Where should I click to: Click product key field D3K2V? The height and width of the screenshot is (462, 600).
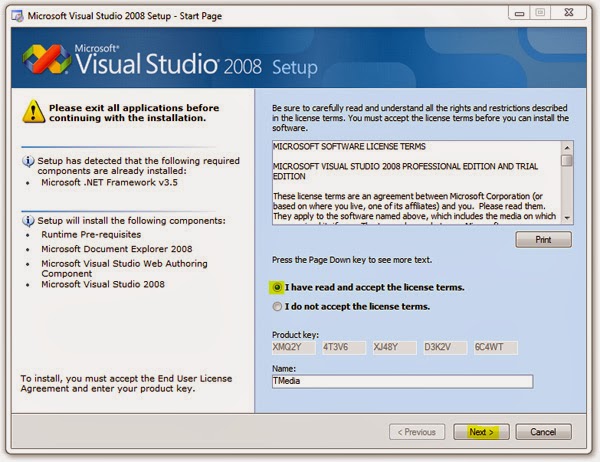[445, 348]
